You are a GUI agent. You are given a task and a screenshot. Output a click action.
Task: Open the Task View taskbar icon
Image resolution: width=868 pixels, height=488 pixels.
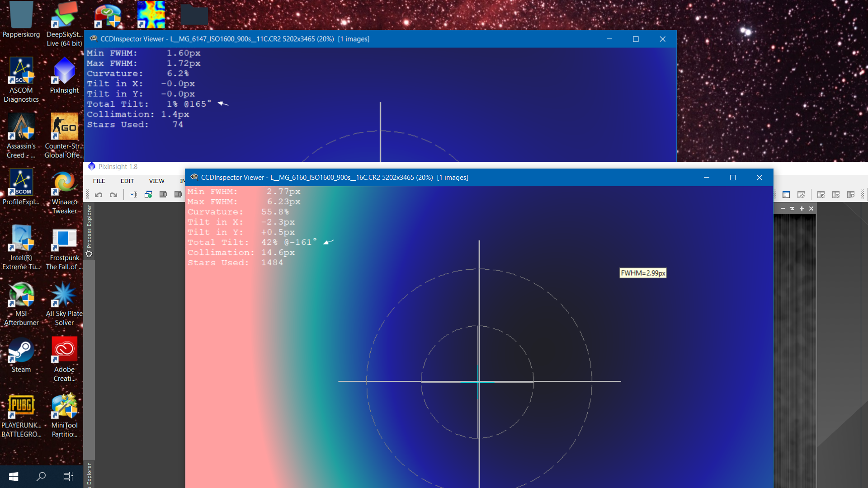pos(68,476)
